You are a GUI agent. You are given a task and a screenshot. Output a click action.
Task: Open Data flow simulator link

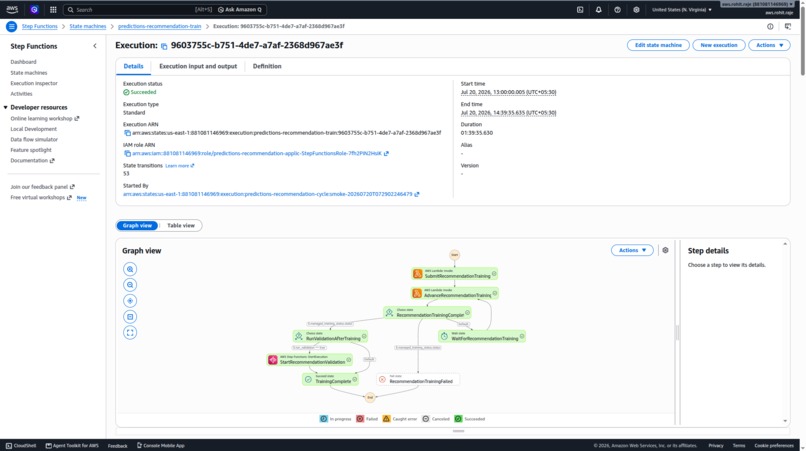click(x=34, y=139)
